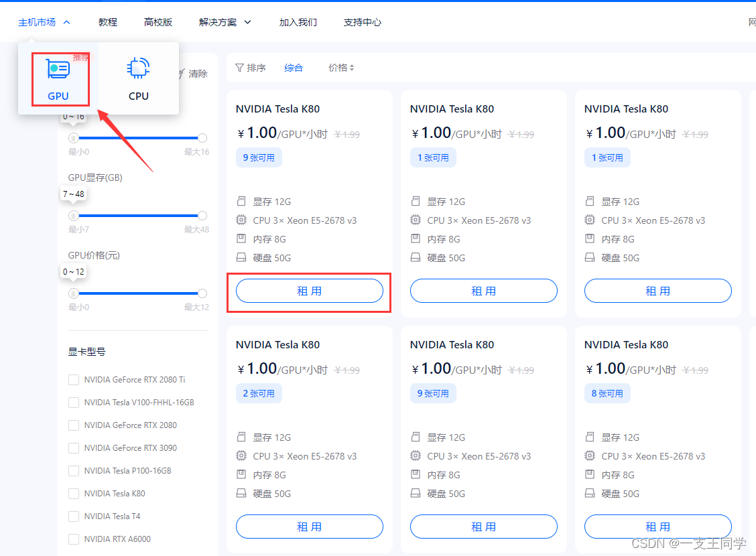The height and width of the screenshot is (556, 756).
Task: Click GPU价格 slider minimum handle
Action: coord(73,293)
